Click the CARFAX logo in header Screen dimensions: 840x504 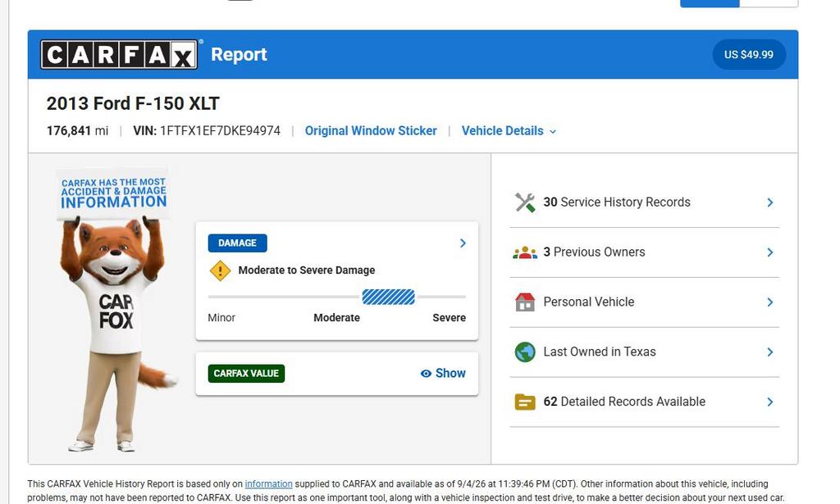click(119, 54)
